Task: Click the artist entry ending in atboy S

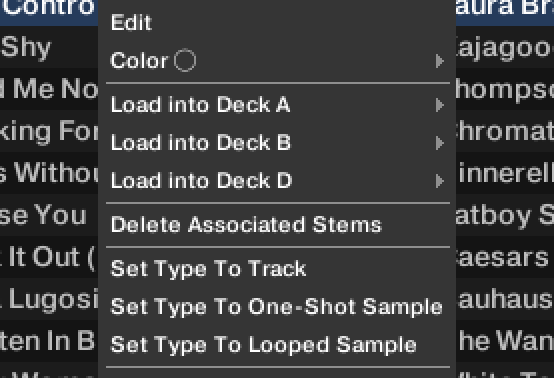Action: tap(505, 215)
